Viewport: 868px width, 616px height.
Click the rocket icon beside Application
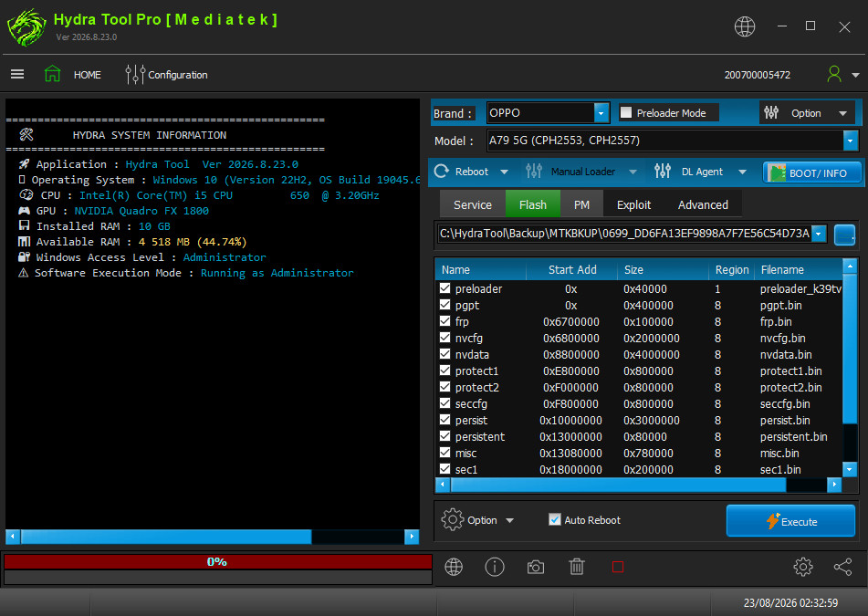(24, 164)
